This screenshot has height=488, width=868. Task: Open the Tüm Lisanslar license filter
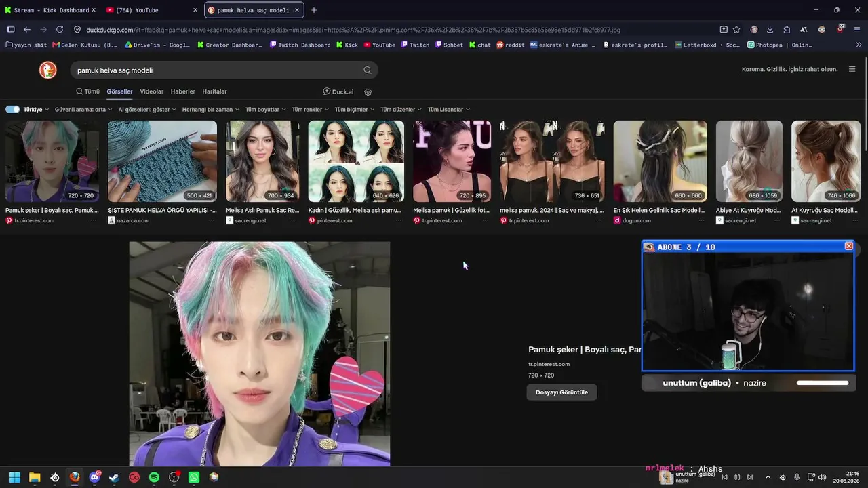[449, 110]
